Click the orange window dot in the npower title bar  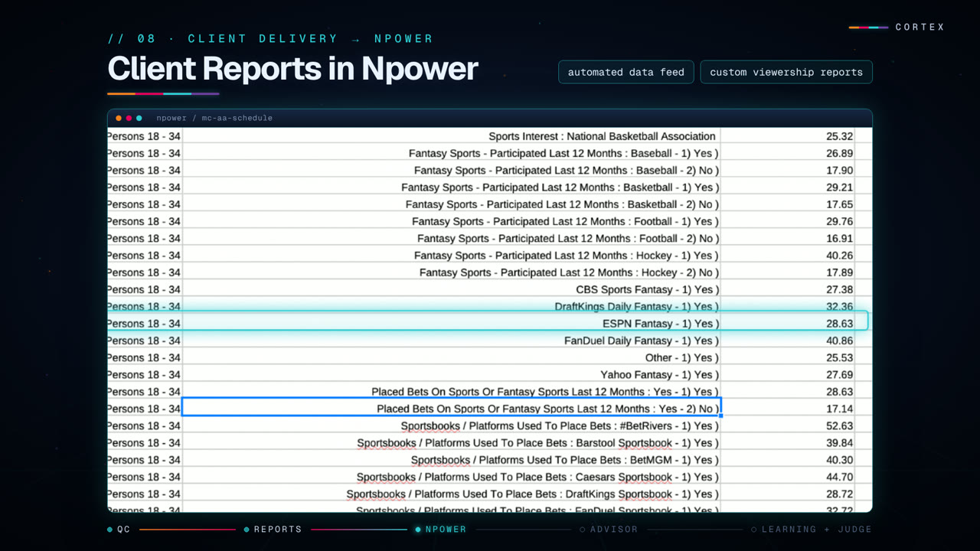tap(119, 118)
